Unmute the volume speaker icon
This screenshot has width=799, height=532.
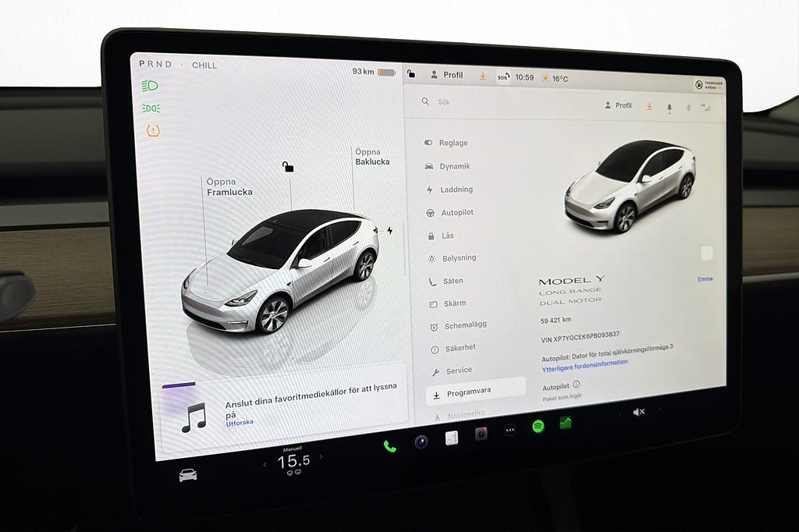[x=639, y=412]
